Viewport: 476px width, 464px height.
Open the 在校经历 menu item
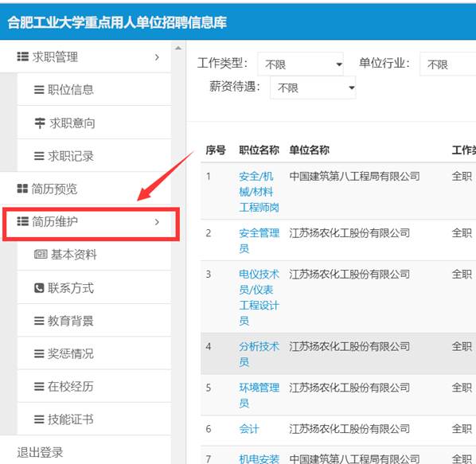click(x=95, y=387)
